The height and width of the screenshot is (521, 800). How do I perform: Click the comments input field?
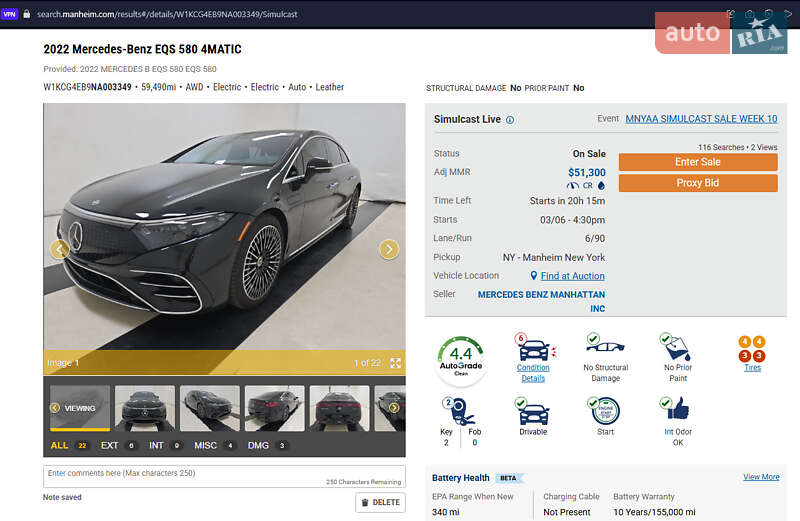pos(224,476)
